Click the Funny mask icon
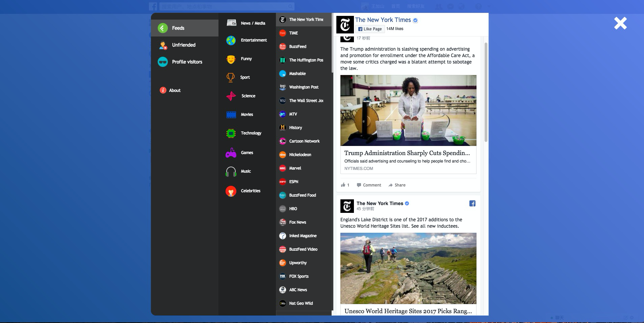 point(231,59)
